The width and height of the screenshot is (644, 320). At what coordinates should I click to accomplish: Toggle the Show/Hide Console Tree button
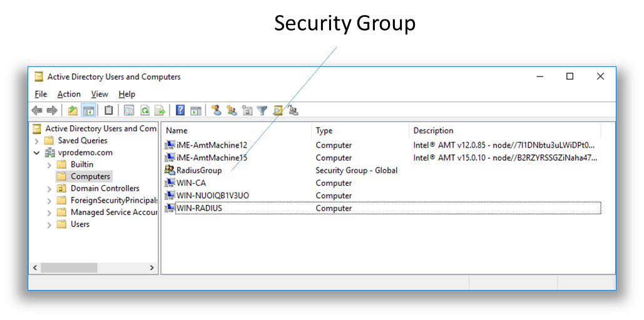coord(88,111)
